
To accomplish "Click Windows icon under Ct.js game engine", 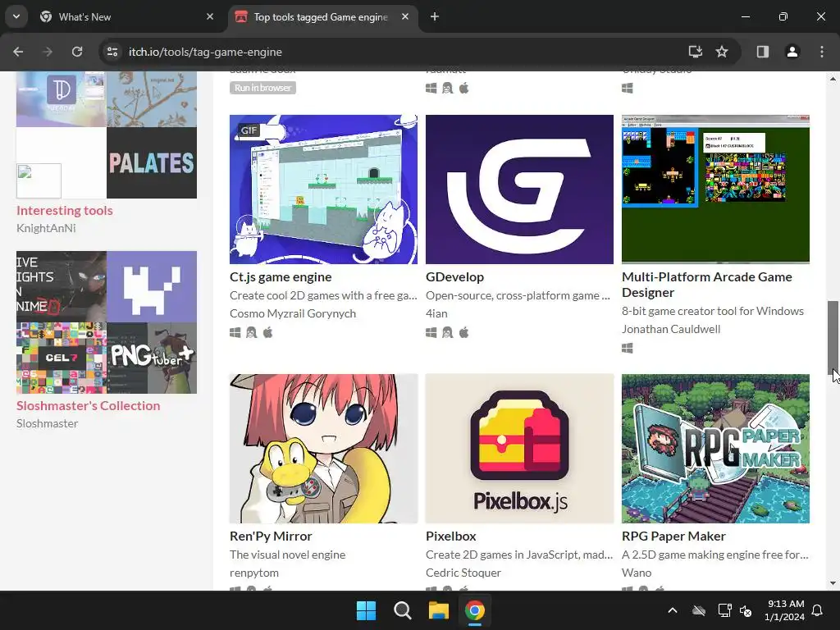I will pos(235,333).
